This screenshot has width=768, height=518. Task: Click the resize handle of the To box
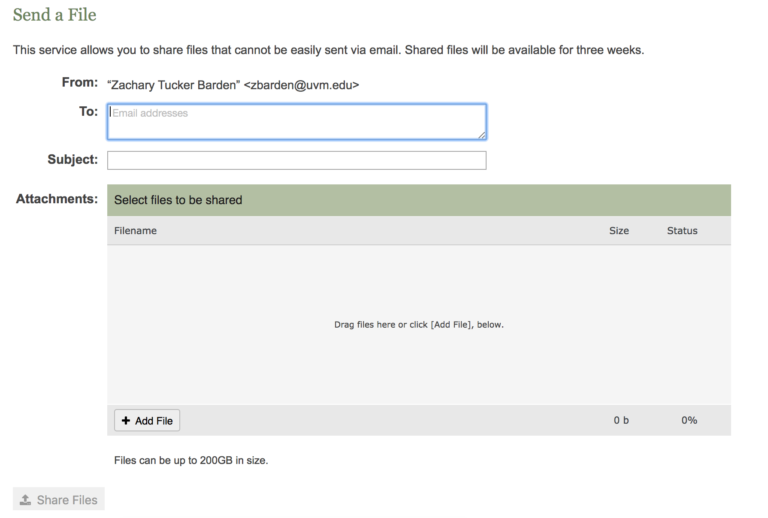[x=481, y=134]
